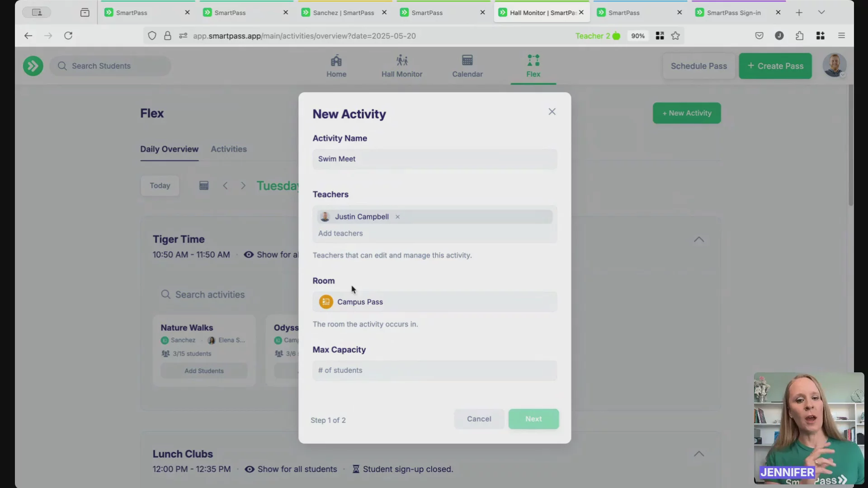Viewport: 868px width, 488px height.
Task: Click the user profile avatar
Action: [834, 66]
